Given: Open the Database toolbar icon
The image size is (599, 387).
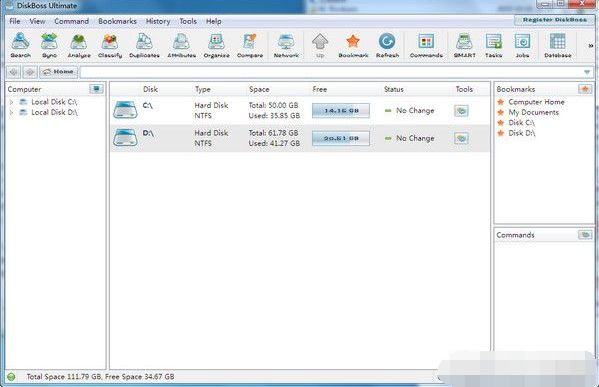Looking at the screenshot, I should tap(557, 45).
